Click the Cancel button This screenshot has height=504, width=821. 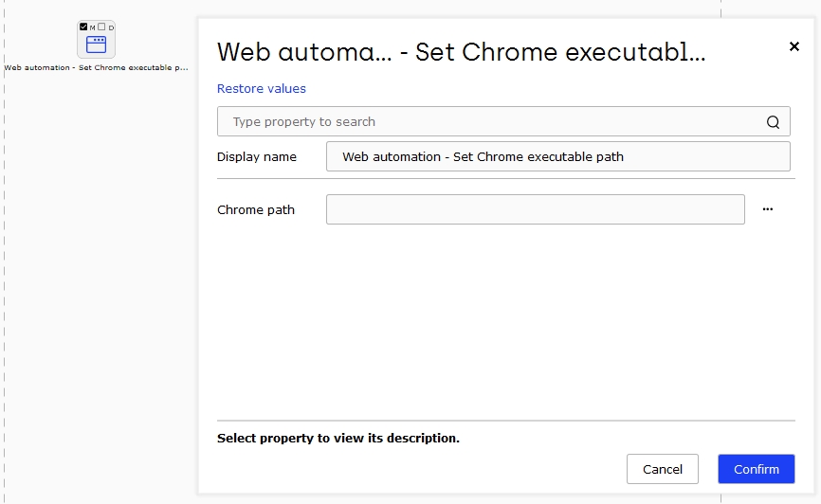pyautogui.click(x=663, y=469)
